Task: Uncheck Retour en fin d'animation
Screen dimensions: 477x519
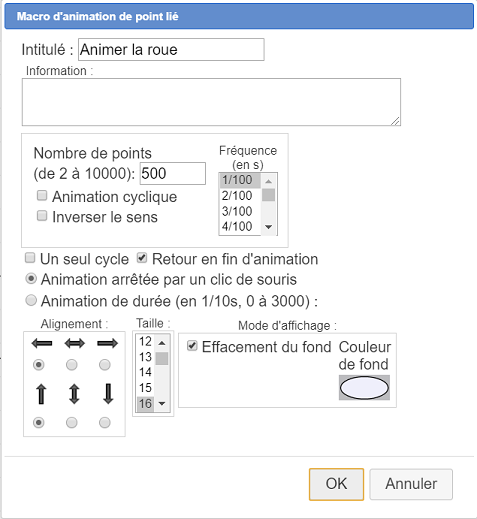Action: pos(142,258)
